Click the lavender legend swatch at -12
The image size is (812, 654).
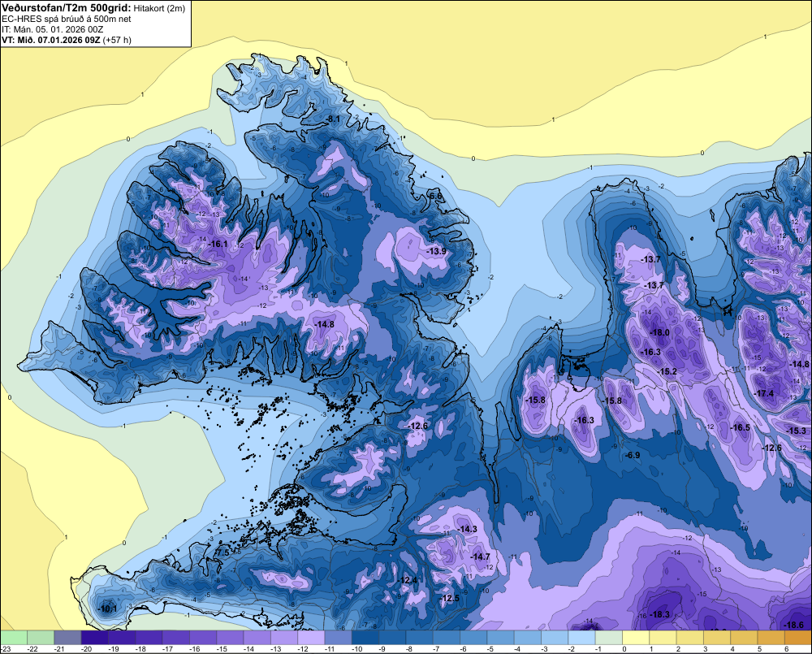coord(311,638)
